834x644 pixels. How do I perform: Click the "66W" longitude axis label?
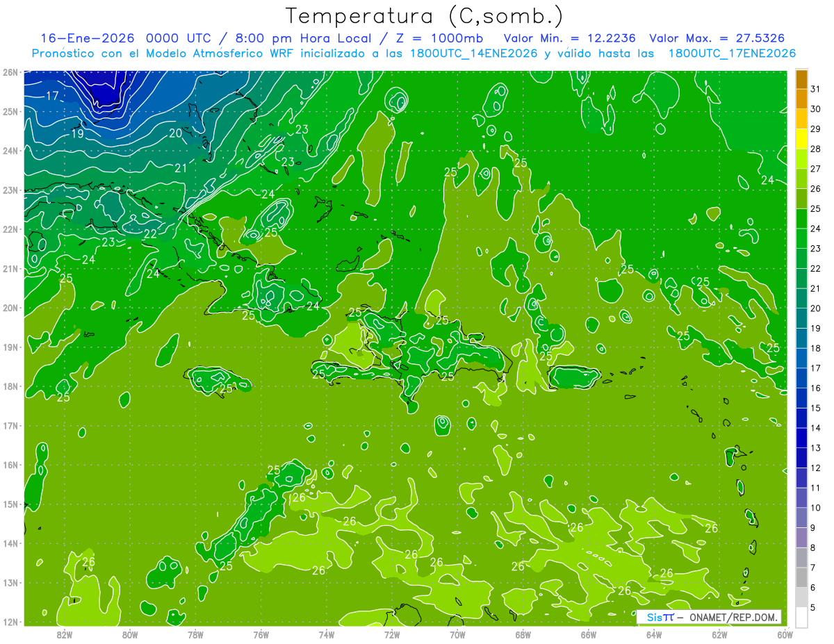[x=588, y=634]
